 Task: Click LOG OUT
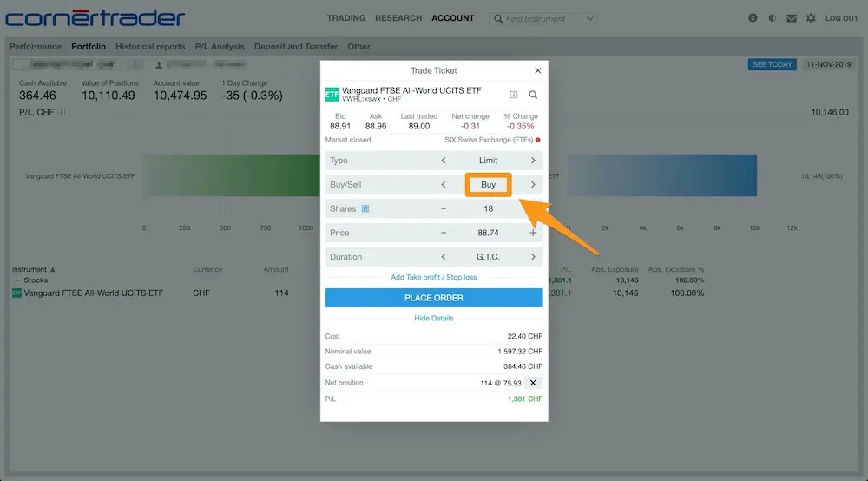tap(841, 18)
